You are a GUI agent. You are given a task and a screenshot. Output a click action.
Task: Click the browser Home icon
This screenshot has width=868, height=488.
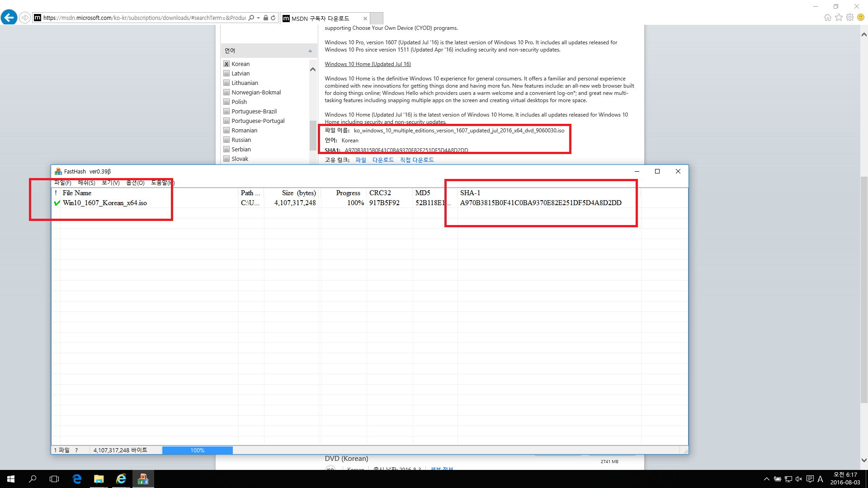(827, 17)
